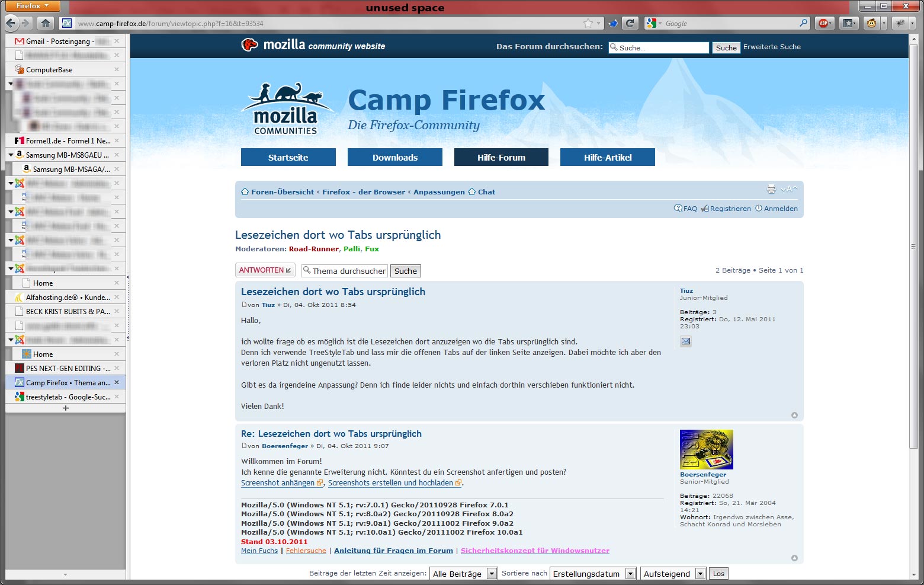Switch to the ComputerBase tab
Image resolution: width=924 pixels, height=585 pixels.
click(65, 69)
